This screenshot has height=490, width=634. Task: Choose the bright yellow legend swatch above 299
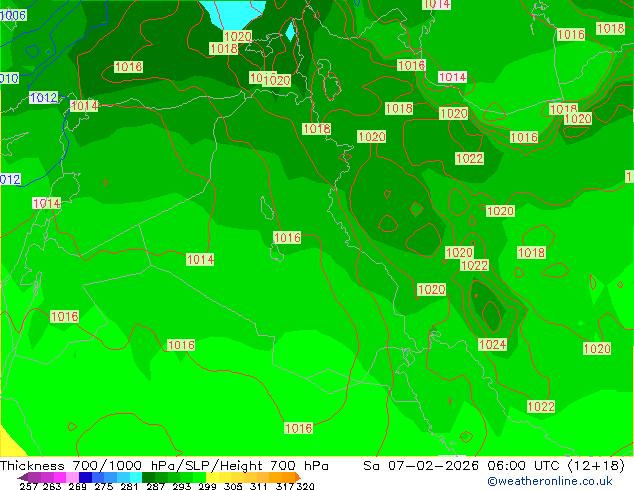click(x=212, y=477)
